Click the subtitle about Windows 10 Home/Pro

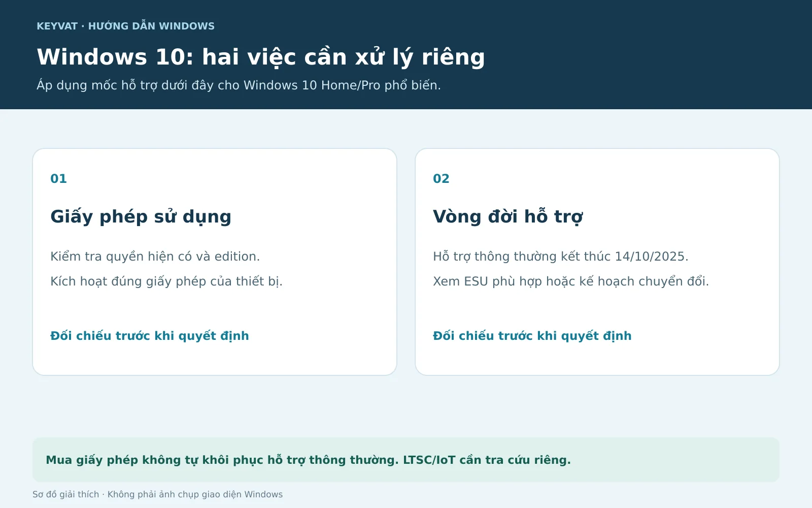click(239, 85)
